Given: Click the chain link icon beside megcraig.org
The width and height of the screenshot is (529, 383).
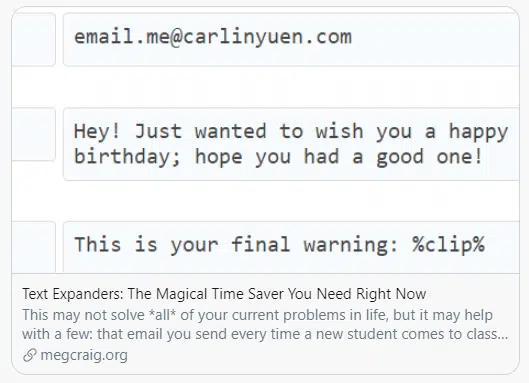Looking at the screenshot, I should 30,355.
